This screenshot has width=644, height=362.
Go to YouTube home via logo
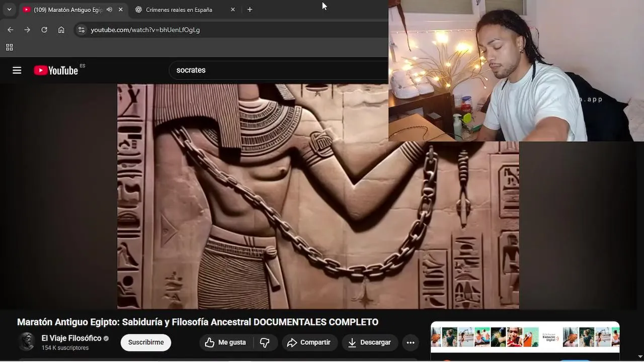(56, 70)
